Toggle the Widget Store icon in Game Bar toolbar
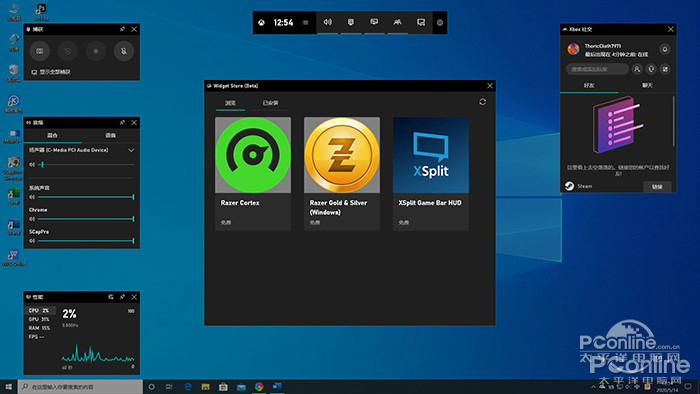Image resolution: width=700 pixels, height=394 pixels. coord(421,22)
